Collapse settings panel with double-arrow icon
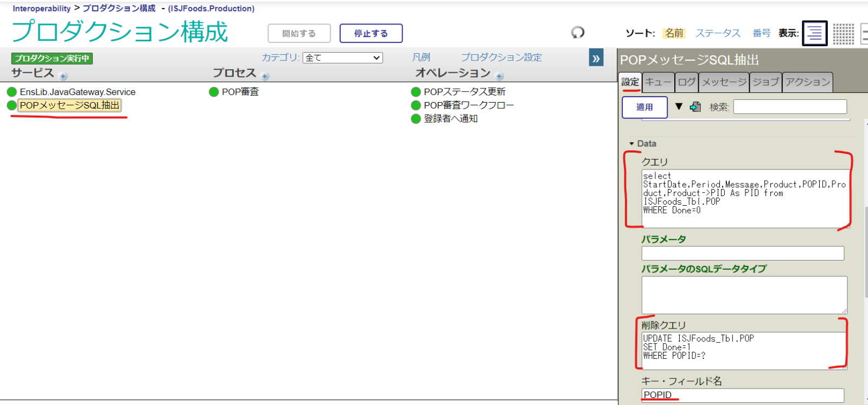868x405 pixels. point(596,58)
